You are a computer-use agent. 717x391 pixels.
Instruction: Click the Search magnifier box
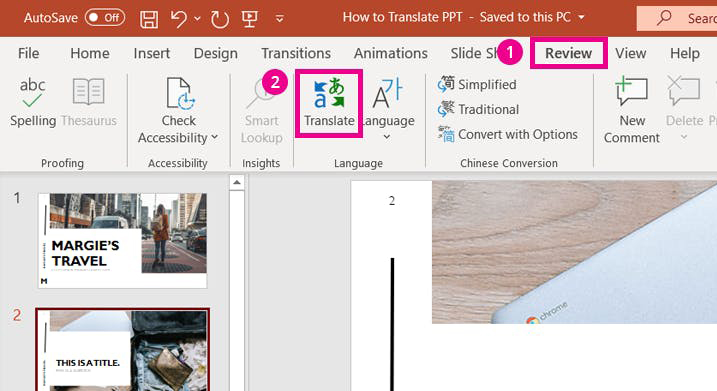tap(677, 18)
